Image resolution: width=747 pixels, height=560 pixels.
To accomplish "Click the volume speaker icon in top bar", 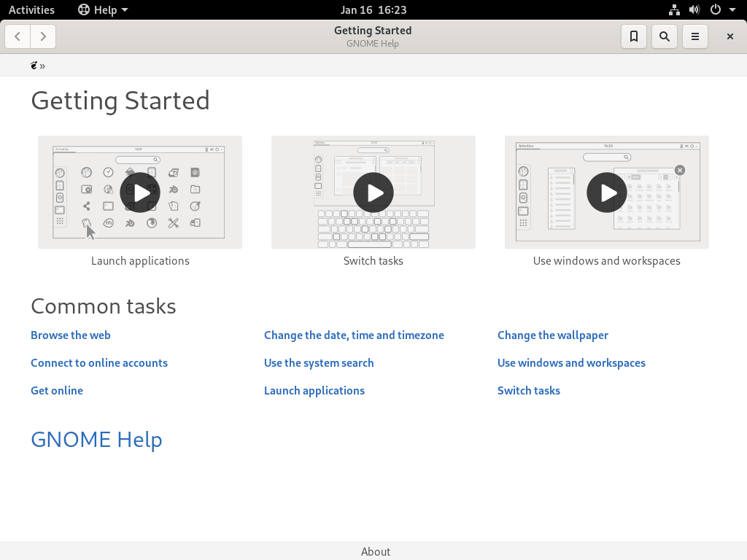I will click(x=694, y=9).
